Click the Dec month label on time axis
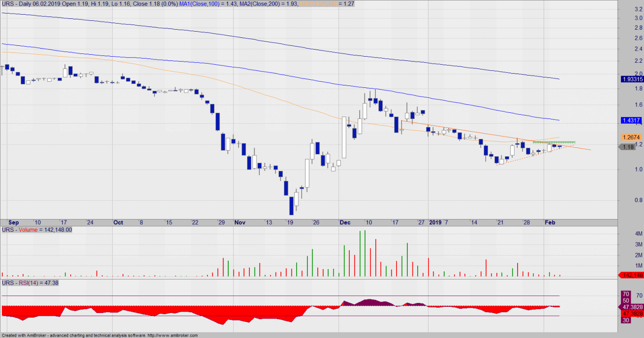This screenshot has width=644, height=338. pos(345,222)
